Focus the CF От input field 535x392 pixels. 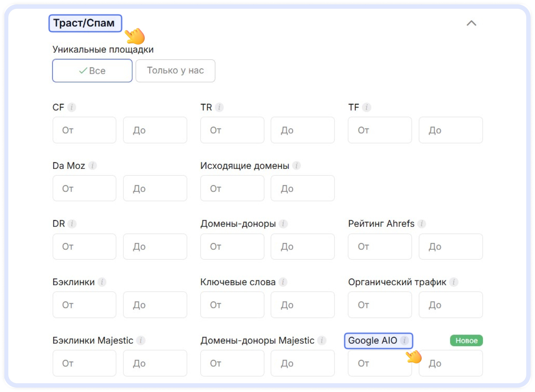pyautogui.click(x=84, y=130)
